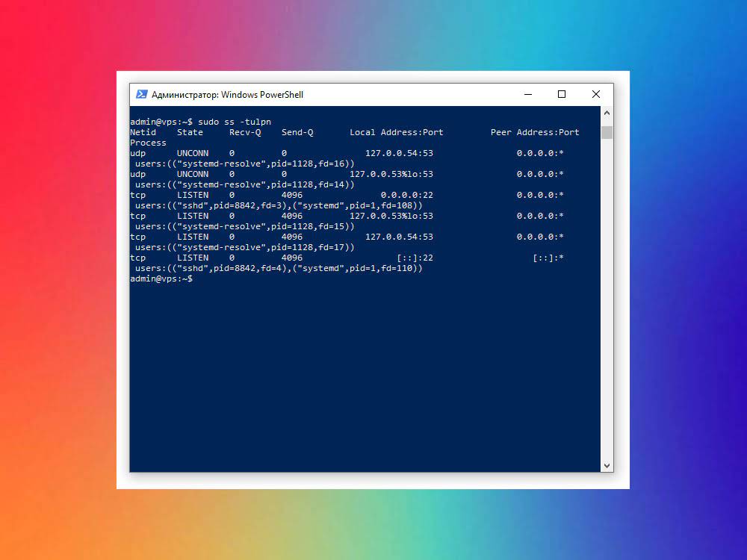
Task: Click the scrollbar down arrow
Action: click(607, 465)
